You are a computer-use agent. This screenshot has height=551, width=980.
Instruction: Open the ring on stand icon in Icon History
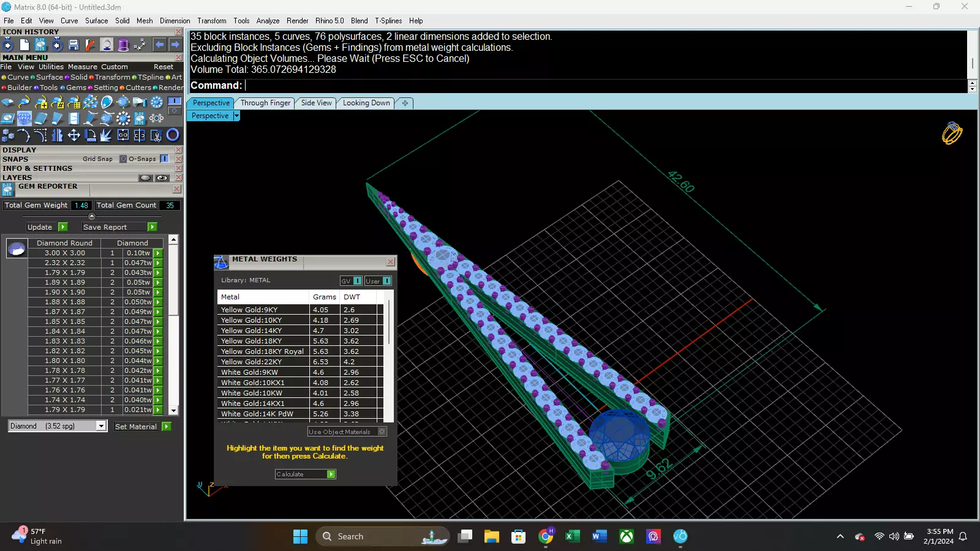(x=107, y=45)
